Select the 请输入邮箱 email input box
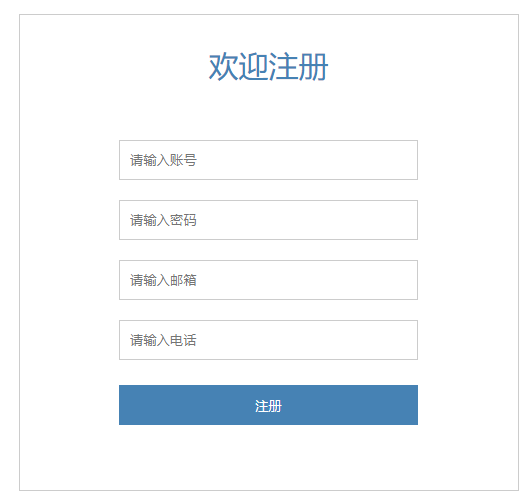 click(268, 280)
